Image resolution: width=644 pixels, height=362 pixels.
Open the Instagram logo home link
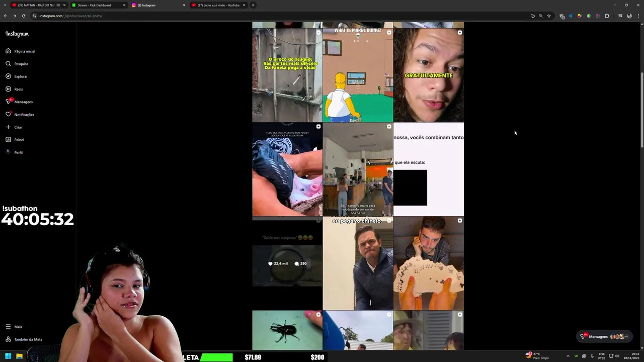tap(17, 34)
